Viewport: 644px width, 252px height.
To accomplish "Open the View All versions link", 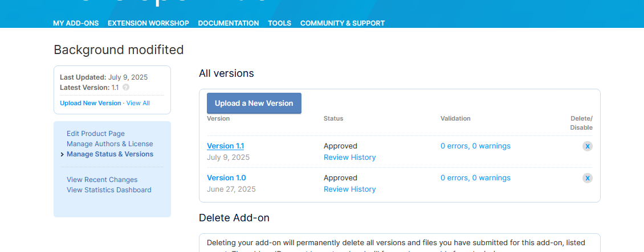I will pos(138,104).
